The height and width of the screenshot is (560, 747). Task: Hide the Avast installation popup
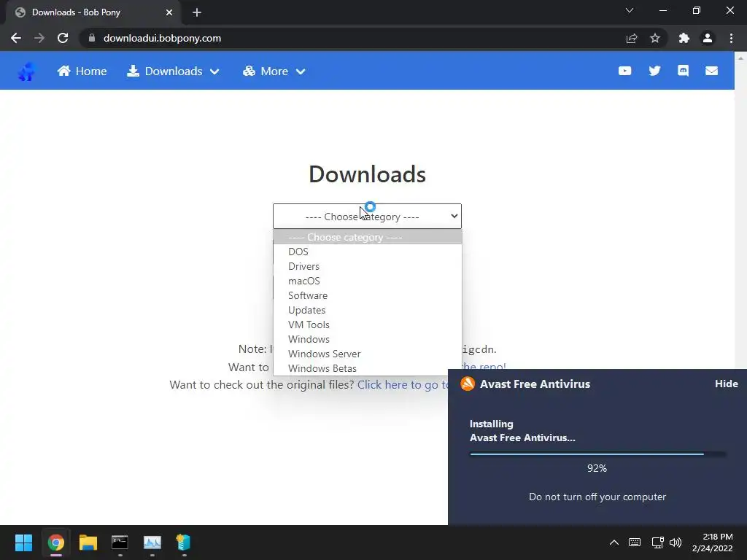click(726, 384)
